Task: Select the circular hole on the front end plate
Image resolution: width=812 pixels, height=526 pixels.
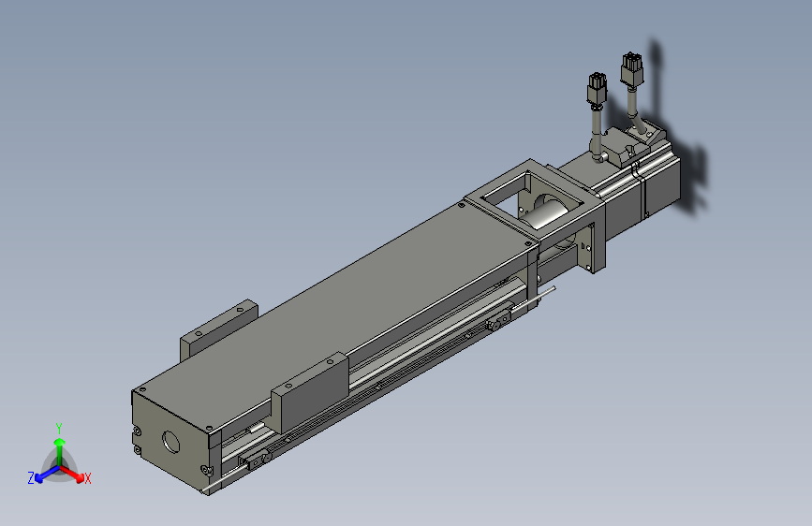Action: pyautogui.click(x=170, y=442)
